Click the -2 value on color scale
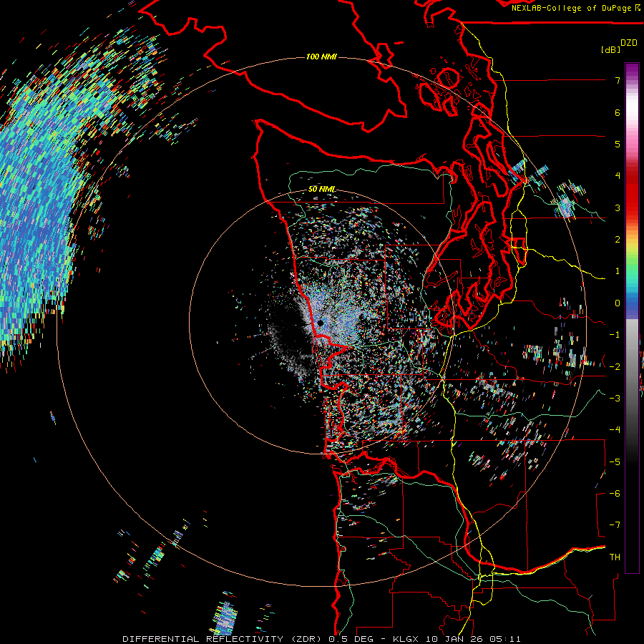644x644 pixels. (x=615, y=366)
